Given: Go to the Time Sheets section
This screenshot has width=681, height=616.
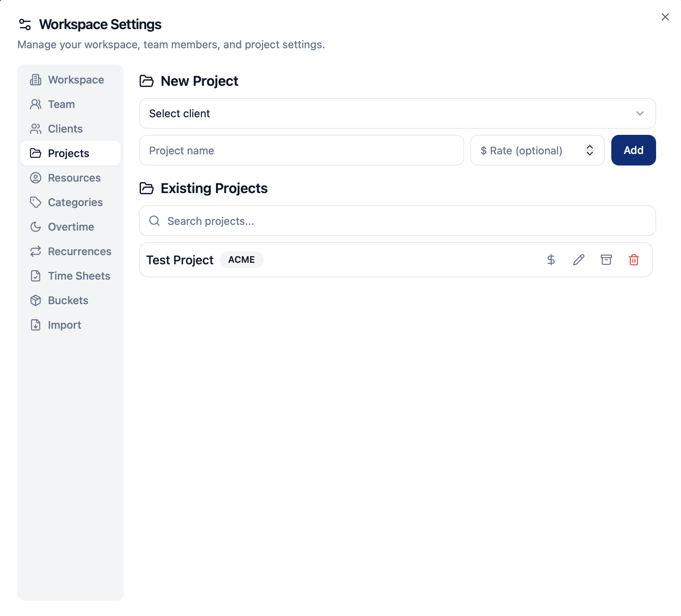Looking at the screenshot, I should tap(70, 276).
